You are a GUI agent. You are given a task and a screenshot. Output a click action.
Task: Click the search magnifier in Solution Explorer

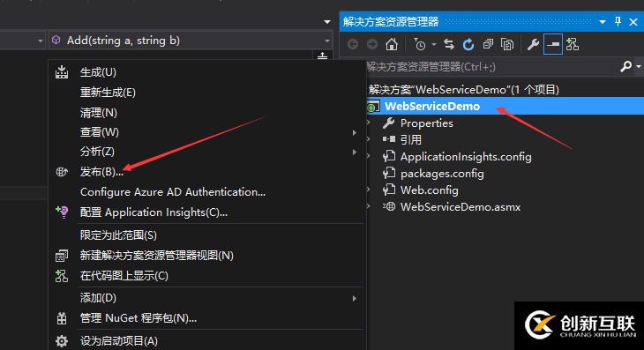(x=625, y=66)
